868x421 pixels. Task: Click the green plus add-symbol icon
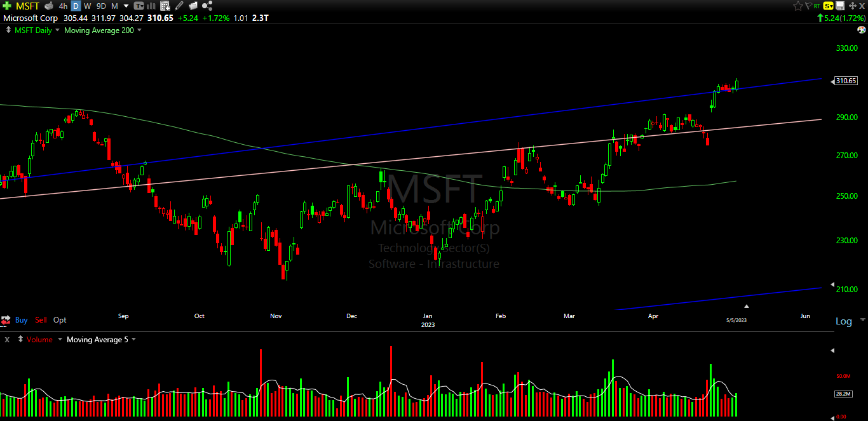[x=7, y=6]
